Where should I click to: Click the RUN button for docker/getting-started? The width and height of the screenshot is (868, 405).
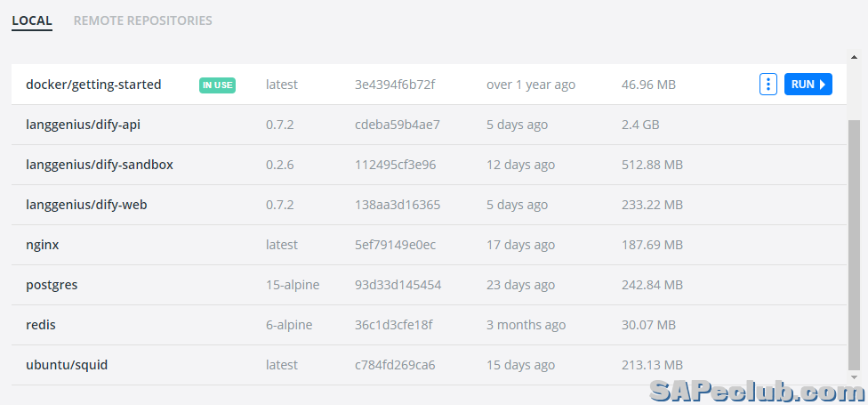click(x=808, y=85)
